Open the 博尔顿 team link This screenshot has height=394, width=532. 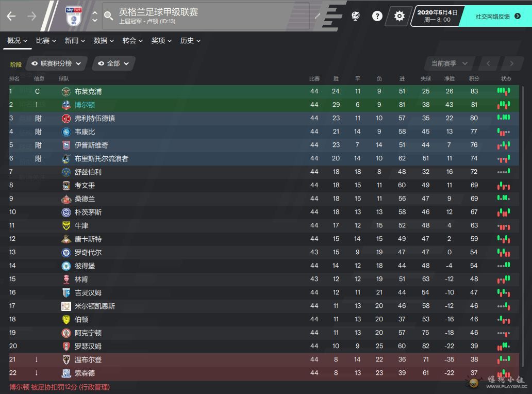85,105
